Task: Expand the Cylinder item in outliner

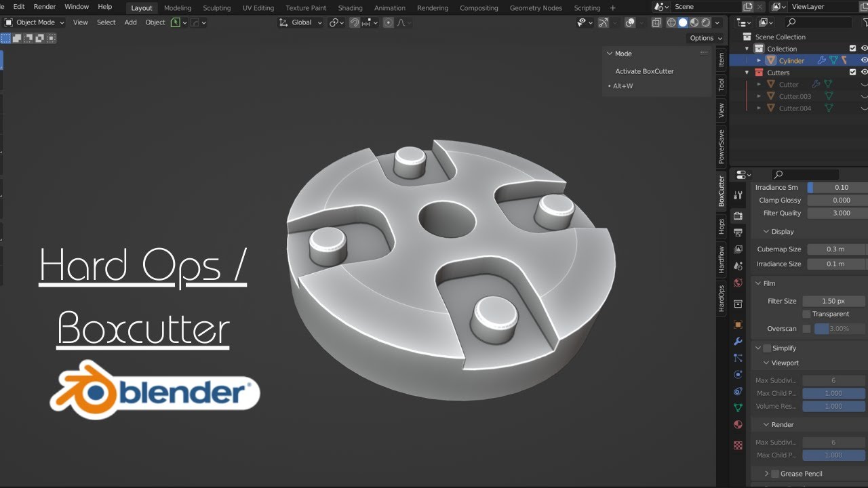Action: coord(759,60)
